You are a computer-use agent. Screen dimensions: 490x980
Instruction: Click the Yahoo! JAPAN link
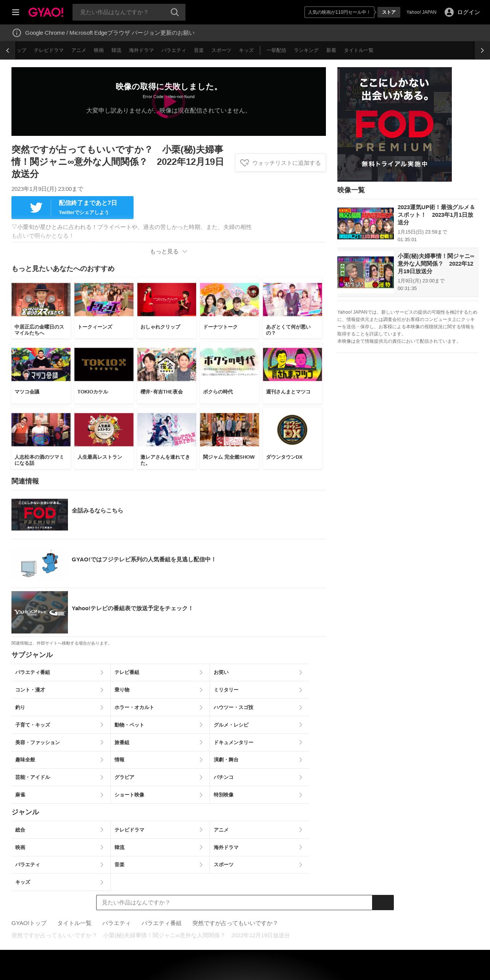421,12
